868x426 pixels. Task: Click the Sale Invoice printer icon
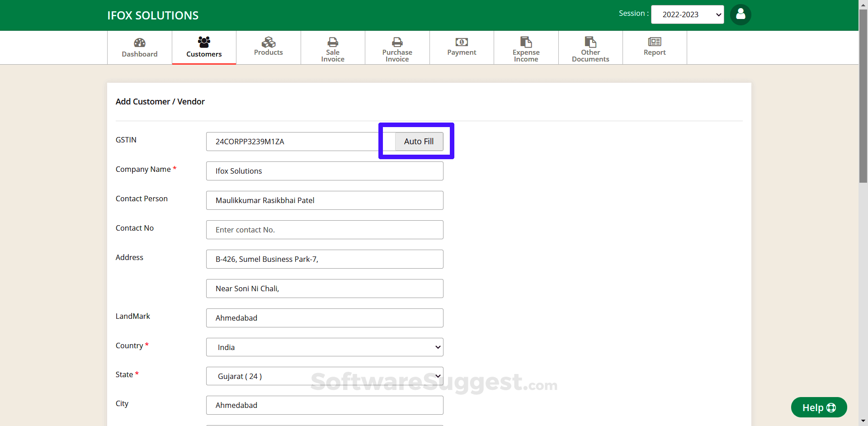[x=333, y=42]
